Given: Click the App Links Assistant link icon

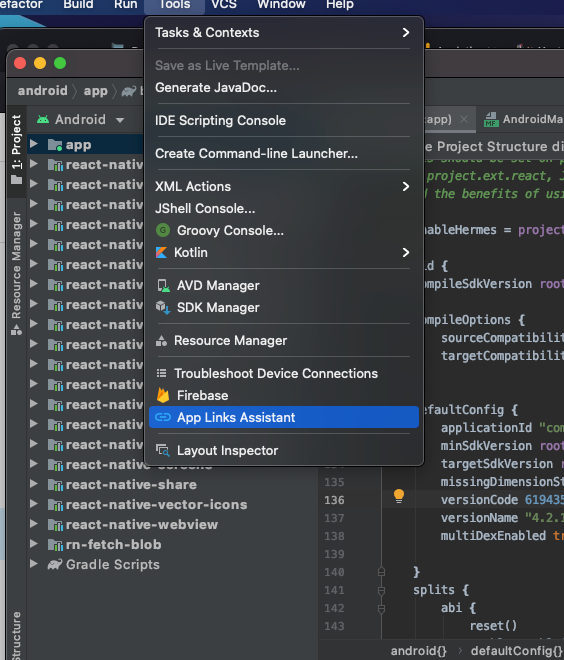Looking at the screenshot, I should (x=163, y=417).
